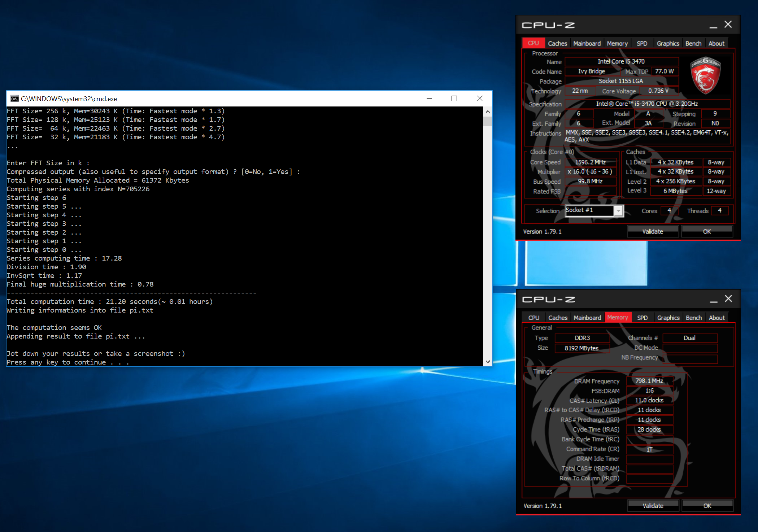Click the cmd scrollbar up arrow
758x532 pixels.
pyautogui.click(x=488, y=112)
